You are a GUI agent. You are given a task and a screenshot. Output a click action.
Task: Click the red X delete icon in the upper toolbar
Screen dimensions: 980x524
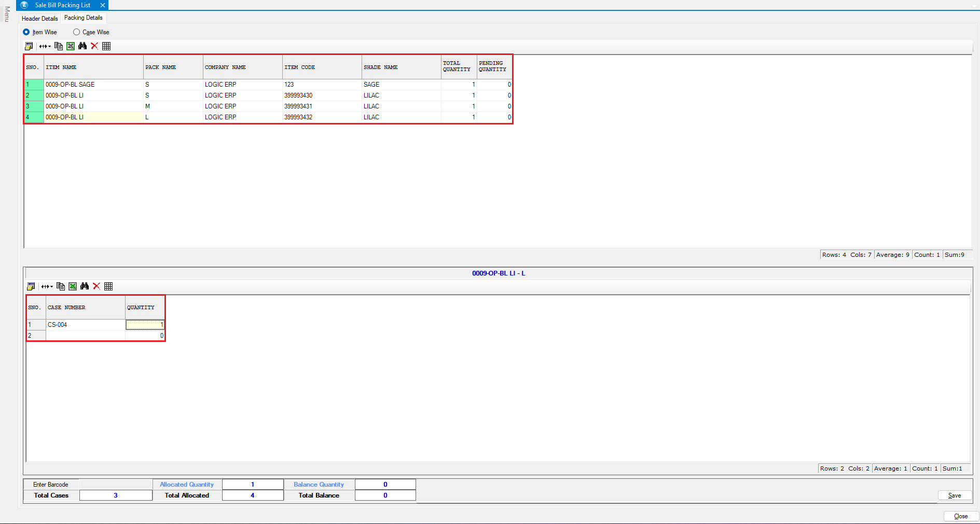[x=94, y=46]
